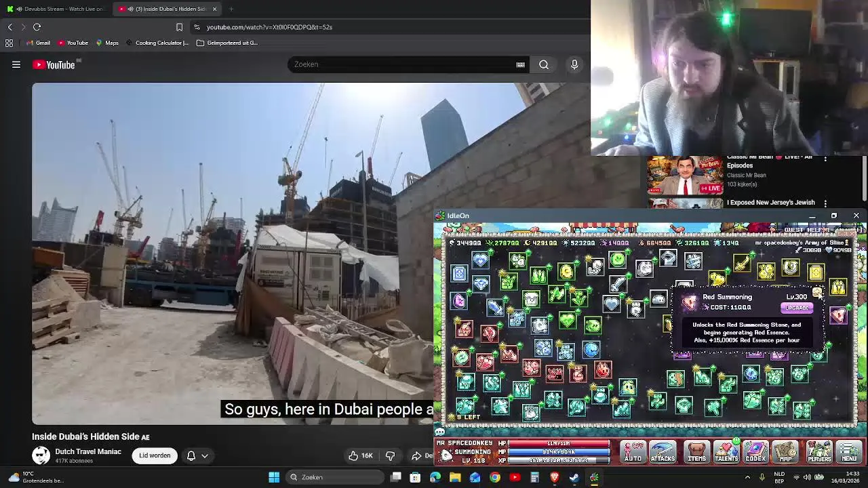868x488 pixels.
Task: Open the Dutch Travel Maniac channel name
Action: (x=88, y=451)
